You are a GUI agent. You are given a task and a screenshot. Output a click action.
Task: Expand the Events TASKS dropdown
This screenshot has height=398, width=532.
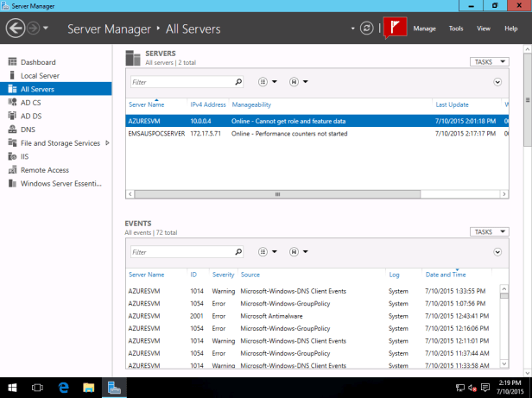coord(490,232)
